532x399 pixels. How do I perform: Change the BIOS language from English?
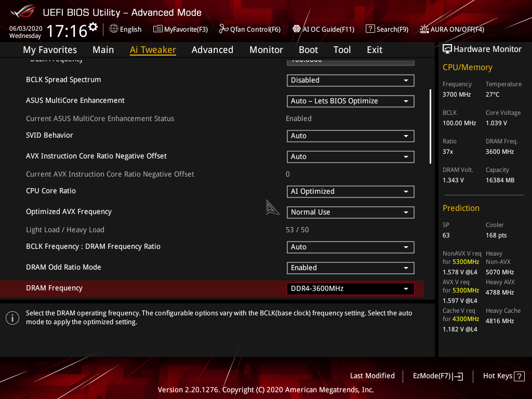click(125, 29)
